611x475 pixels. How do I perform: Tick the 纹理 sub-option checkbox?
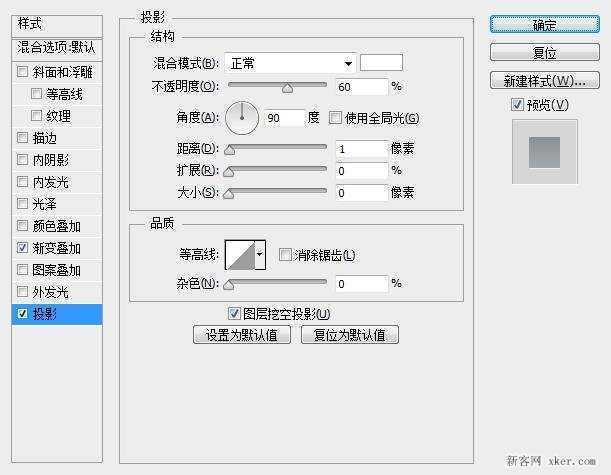[36, 116]
